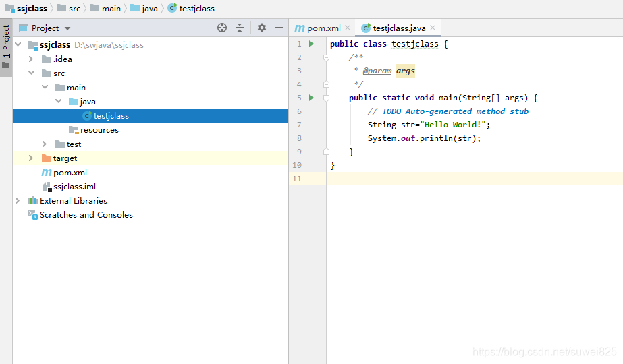Viewport: 623px width, 364px height.
Task: Expand the .idea folder
Action: 31,59
